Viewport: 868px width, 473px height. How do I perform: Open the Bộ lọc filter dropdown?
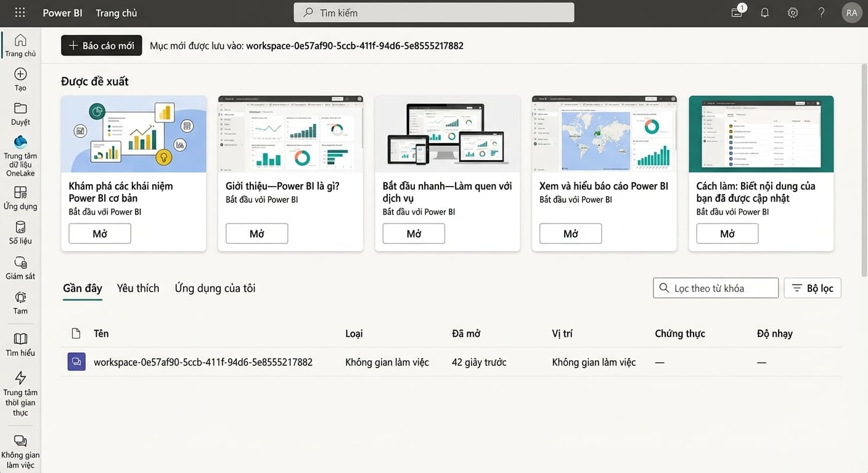click(x=813, y=288)
